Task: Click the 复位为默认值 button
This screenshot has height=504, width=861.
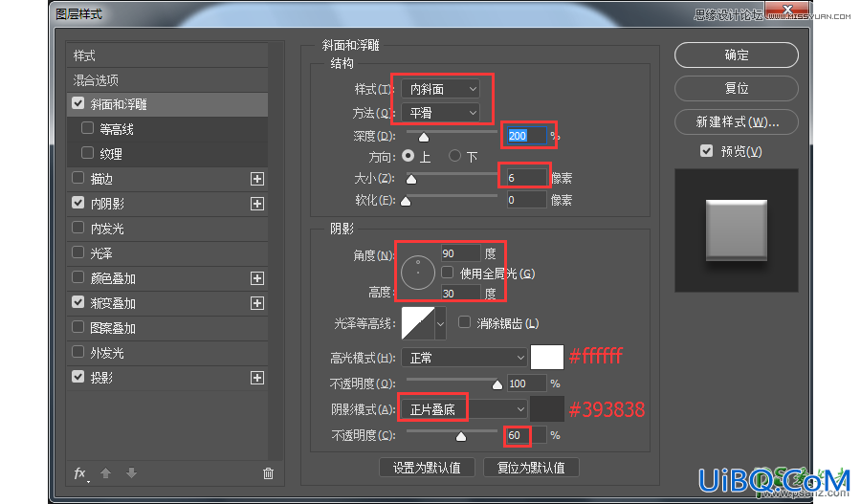Action: coord(531,468)
